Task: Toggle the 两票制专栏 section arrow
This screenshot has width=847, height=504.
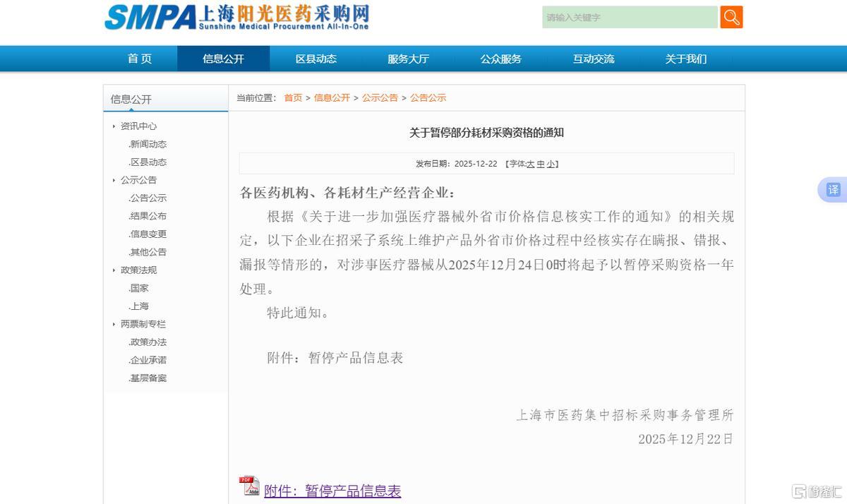Action: click(114, 324)
